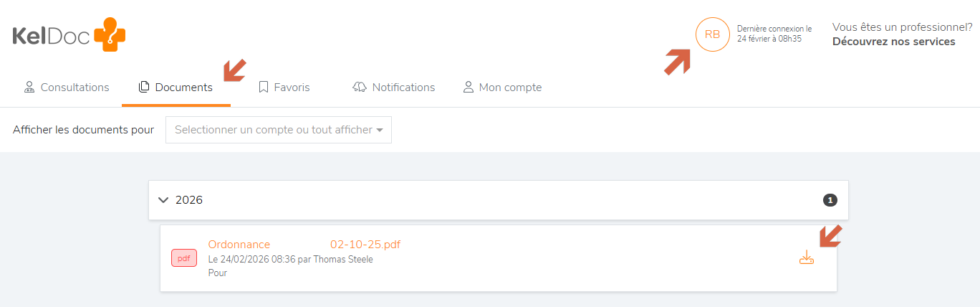The width and height of the screenshot is (980, 307).
Task: Click the red pdf file badge
Action: coord(184,258)
